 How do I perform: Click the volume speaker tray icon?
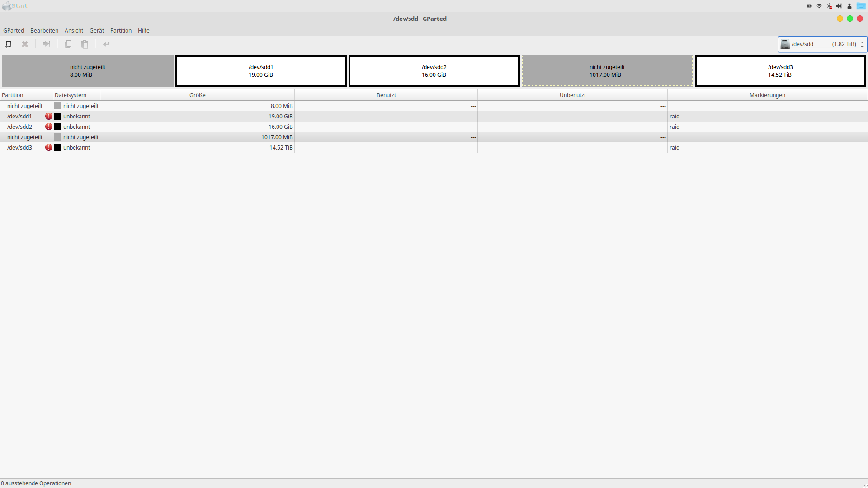(x=839, y=6)
